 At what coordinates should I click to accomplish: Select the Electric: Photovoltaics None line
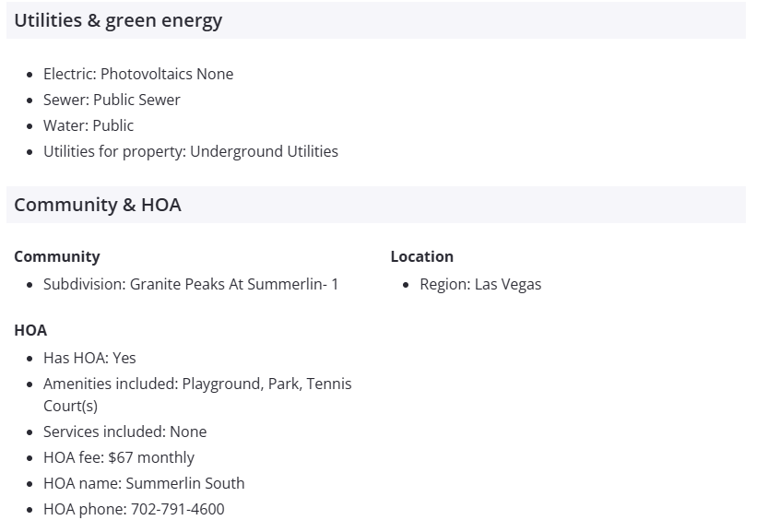click(x=138, y=74)
